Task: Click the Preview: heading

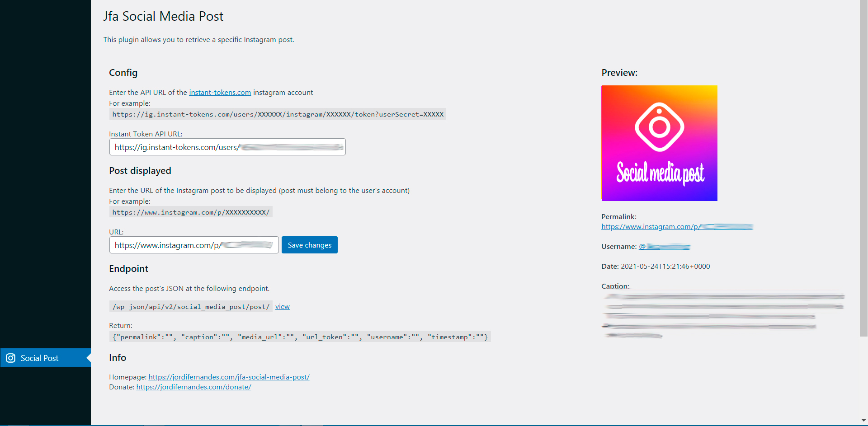Action: (x=619, y=73)
